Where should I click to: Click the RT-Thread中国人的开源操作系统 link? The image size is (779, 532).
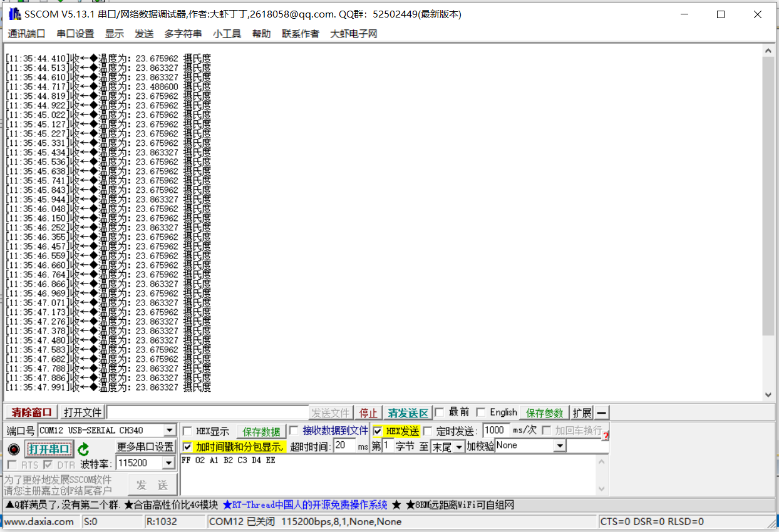tap(305, 504)
